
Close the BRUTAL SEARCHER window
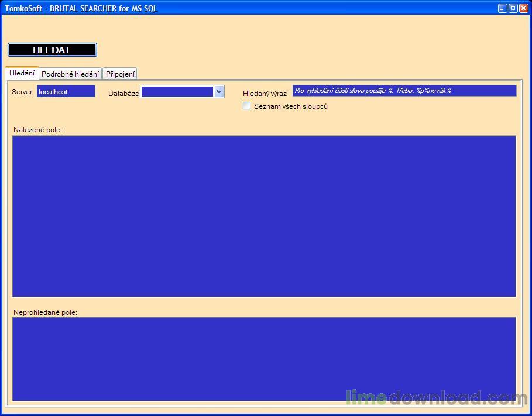(x=523, y=8)
